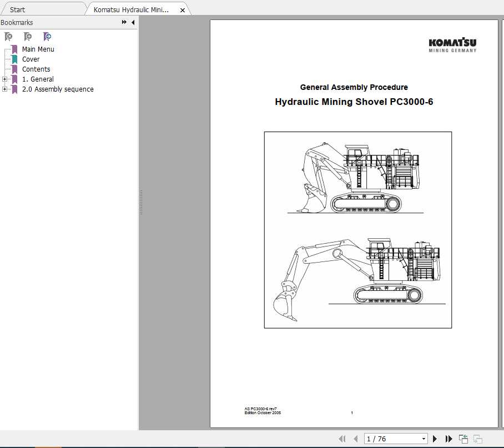Click the go-to bookmark icon with arrow
The image size is (504, 448).
coord(47,37)
